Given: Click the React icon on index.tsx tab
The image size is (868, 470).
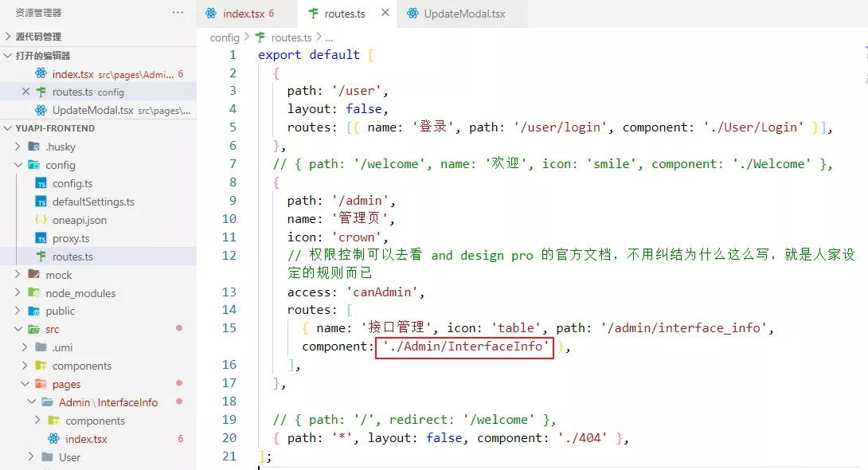Looking at the screenshot, I should 211,14.
